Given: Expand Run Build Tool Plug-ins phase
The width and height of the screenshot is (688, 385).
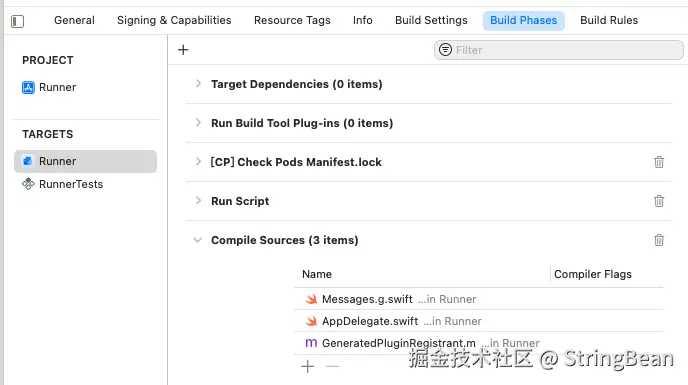Looking at the screenshot, I should (198, 122).
